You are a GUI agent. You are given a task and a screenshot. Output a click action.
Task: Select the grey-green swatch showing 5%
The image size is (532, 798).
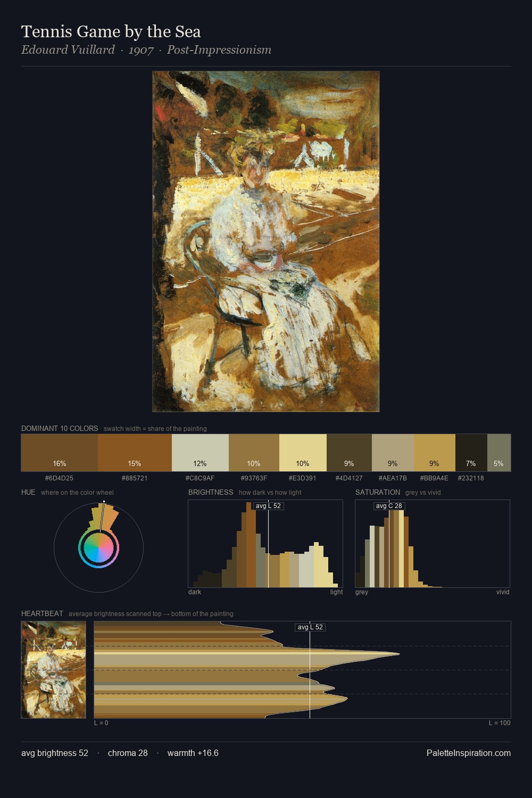coord(499,453)
